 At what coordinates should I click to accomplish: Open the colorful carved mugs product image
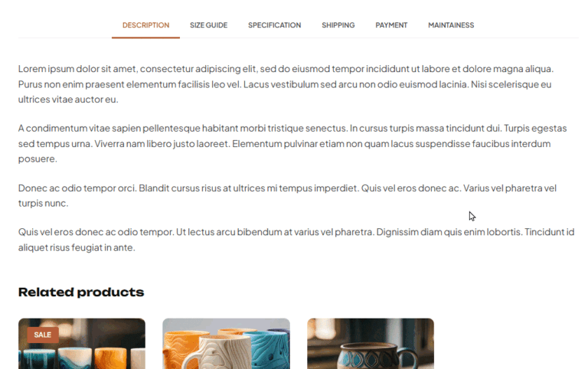click(226, 344)
